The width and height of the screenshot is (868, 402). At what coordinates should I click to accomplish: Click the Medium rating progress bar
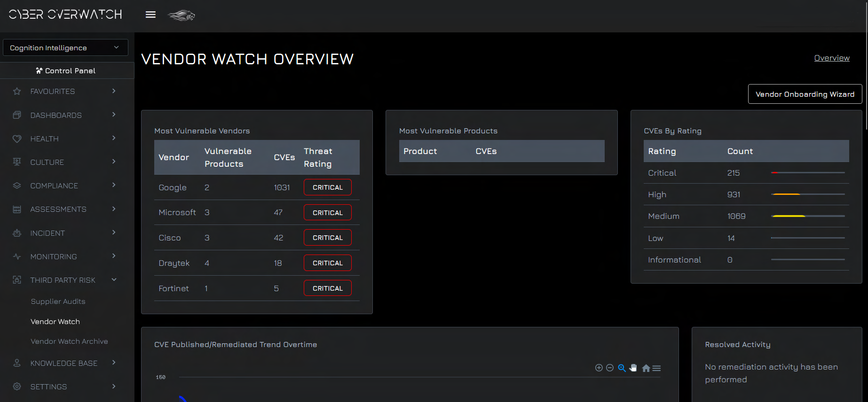808,216
